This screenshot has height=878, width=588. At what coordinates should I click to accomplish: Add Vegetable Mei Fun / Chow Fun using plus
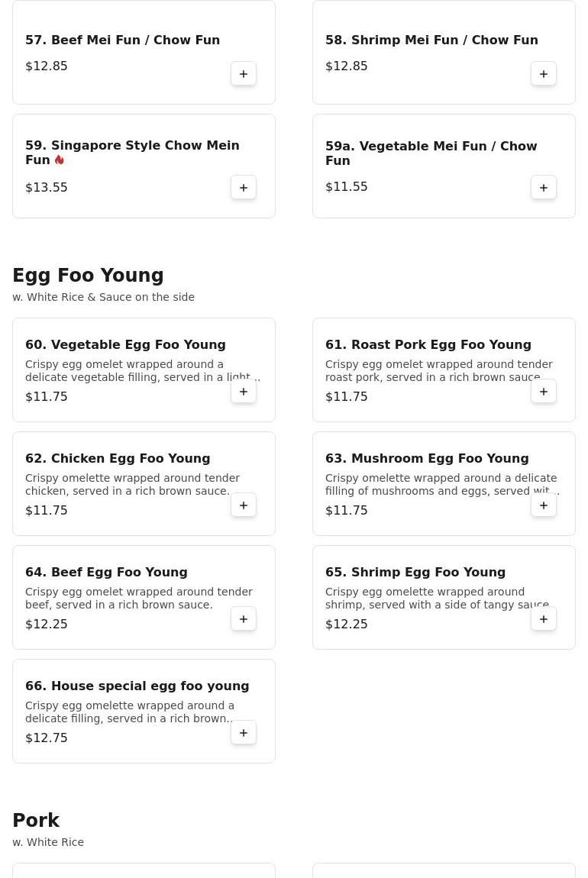pyautogui.click(x=543, y=188)
